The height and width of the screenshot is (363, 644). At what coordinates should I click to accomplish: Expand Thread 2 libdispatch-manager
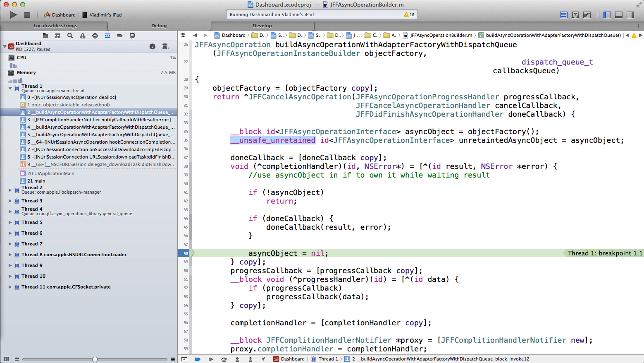tap(10, 190)
